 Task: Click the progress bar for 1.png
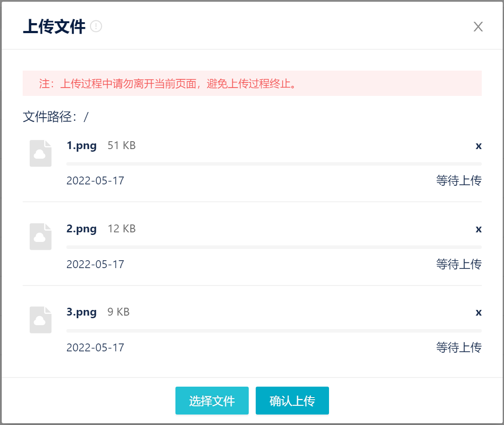[274, 164]
